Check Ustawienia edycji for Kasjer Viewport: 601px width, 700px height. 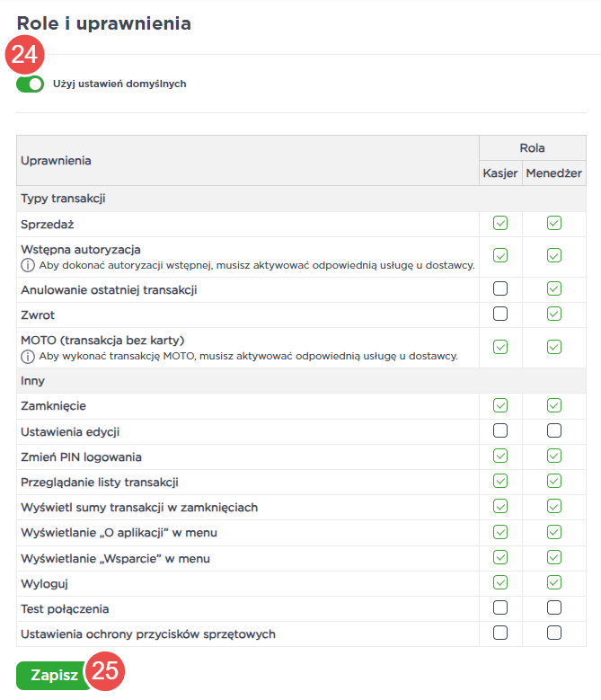click(x=500, y=430)
